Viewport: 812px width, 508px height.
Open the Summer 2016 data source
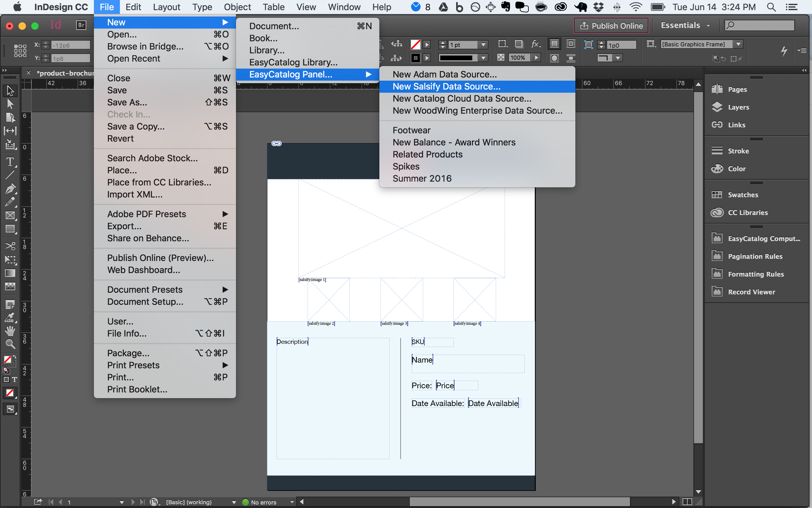[x=477, y=179]
